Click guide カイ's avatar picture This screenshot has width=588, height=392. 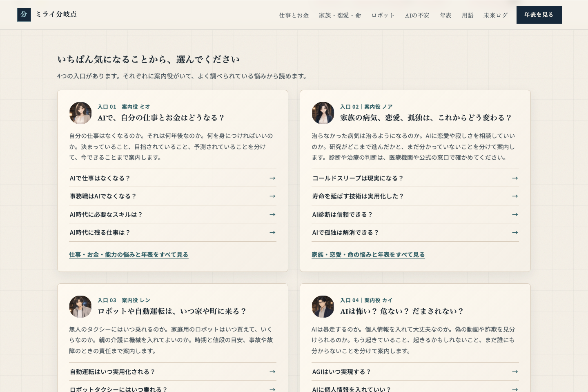[323, 307]
